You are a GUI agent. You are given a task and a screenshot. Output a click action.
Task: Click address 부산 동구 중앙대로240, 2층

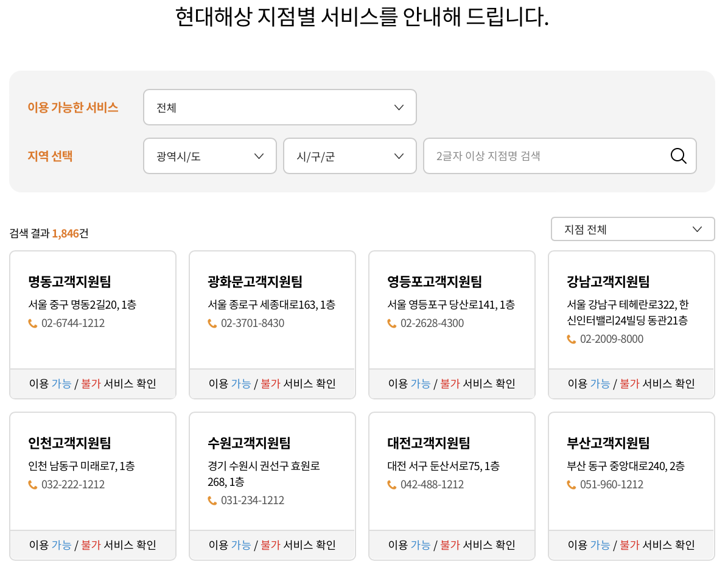[625, 466]
